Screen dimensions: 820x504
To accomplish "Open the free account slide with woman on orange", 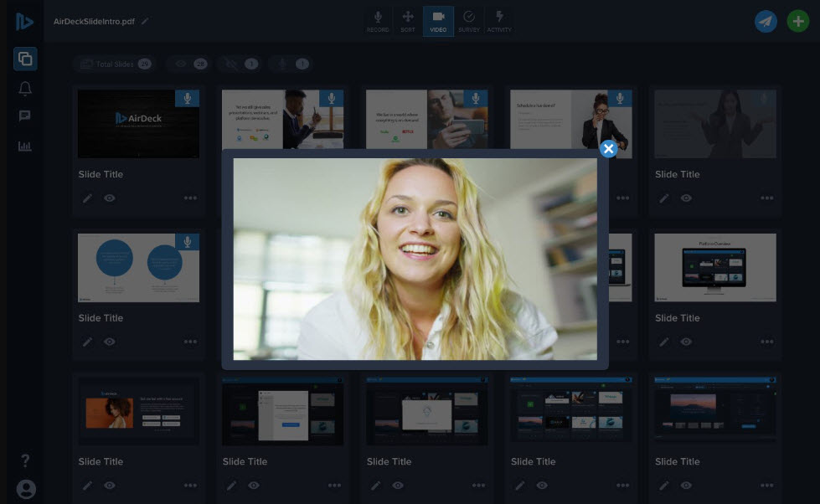I will click(138, 411).
